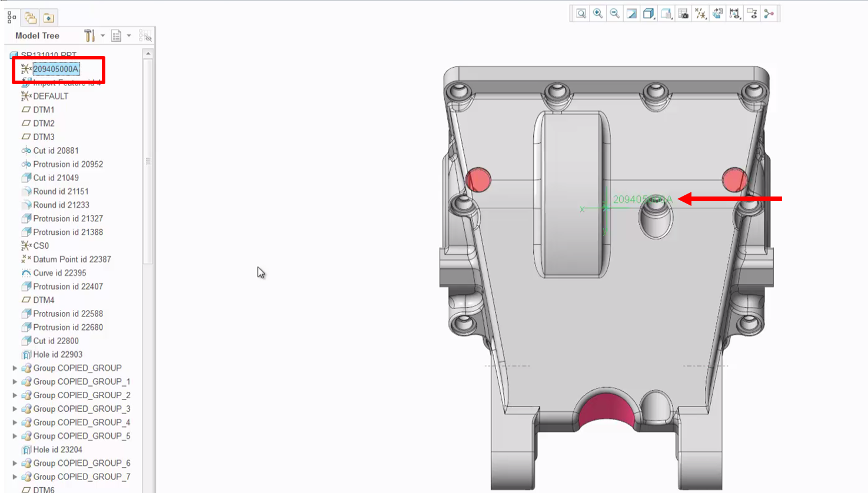Select Round id 21233 feature
This screenshot has width=868, height=493.
coord(55,205)
